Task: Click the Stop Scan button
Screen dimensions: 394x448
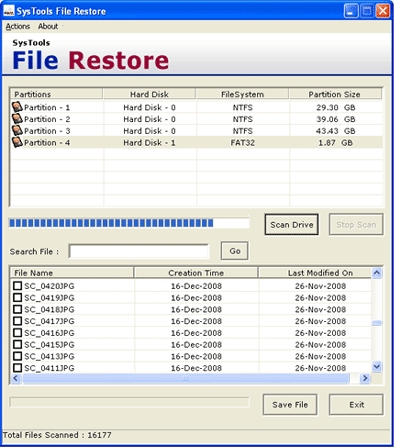Action: 356,225
